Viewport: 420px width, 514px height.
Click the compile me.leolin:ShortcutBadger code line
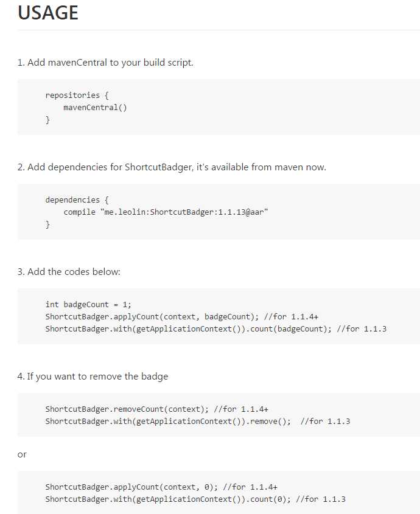coord(166,212)
